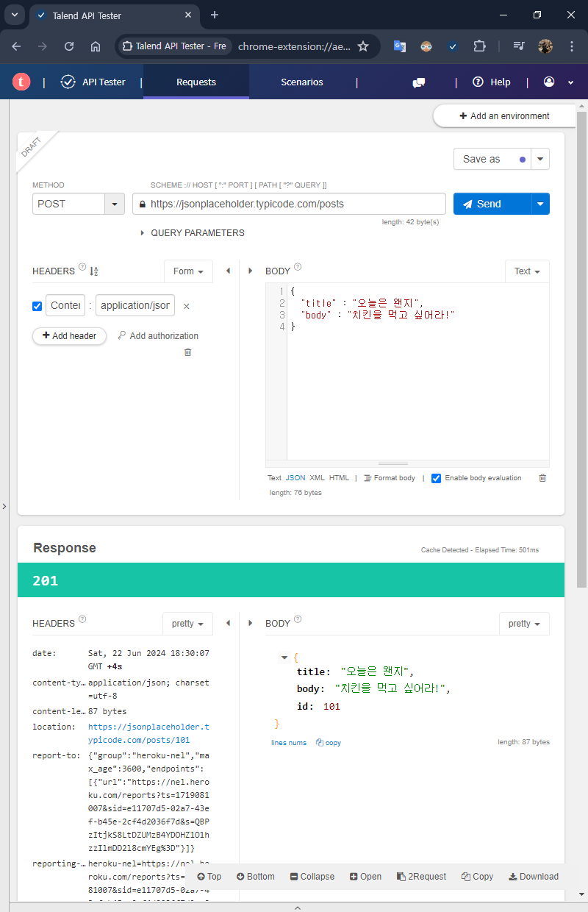The image size is (588, 912).
Task: Open the API Tester home checkmark icon
Action: point(68,82)
